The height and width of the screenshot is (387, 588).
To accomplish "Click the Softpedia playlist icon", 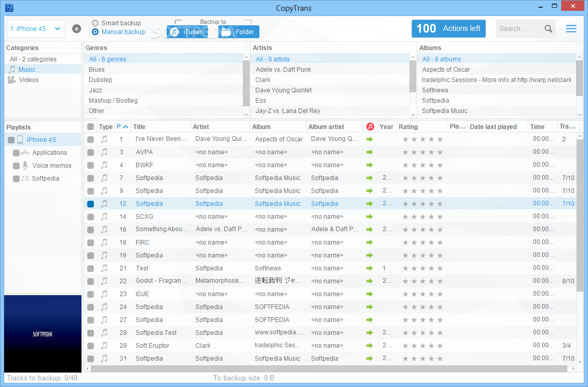I will [x=25, y=179].
